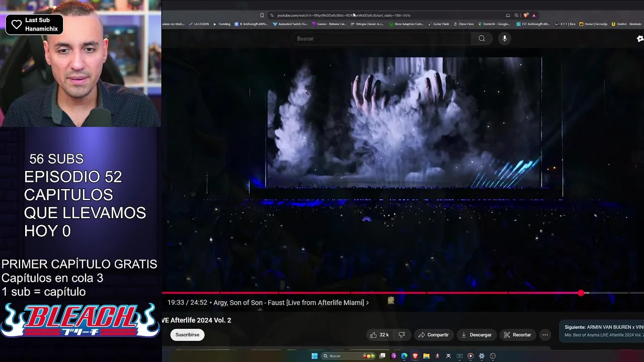Click the Brave Rewards triangle icon

[x=534, y=15]
